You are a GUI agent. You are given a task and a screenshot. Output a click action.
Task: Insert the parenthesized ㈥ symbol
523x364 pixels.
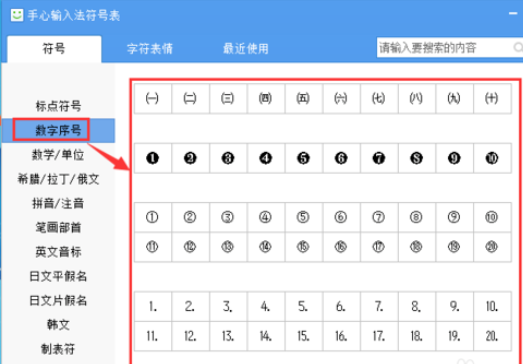coord(341,99)
